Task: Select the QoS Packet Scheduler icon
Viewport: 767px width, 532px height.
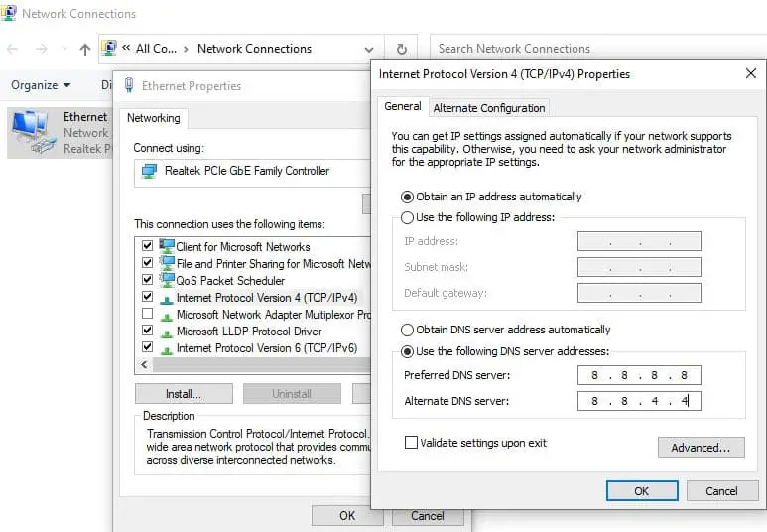Action: coord(167,281)
